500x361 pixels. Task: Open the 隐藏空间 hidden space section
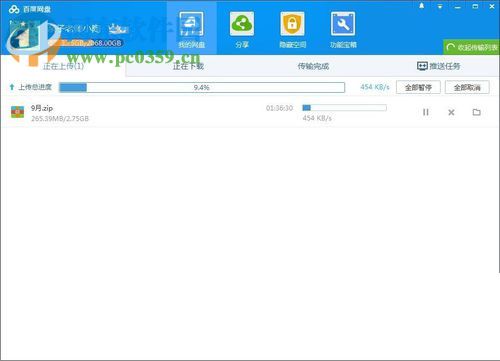coord(292,30)
